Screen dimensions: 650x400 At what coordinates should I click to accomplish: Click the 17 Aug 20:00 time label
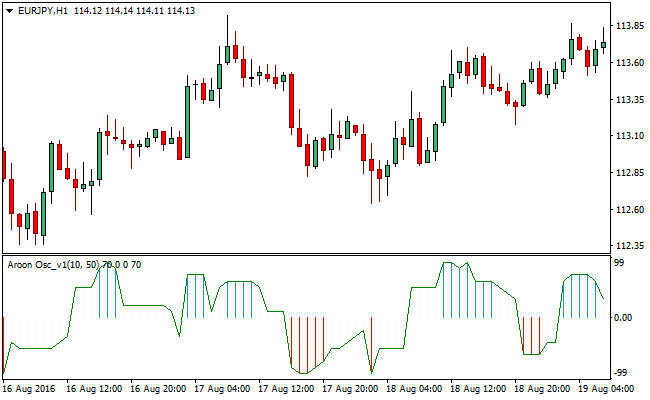[350, 388]
